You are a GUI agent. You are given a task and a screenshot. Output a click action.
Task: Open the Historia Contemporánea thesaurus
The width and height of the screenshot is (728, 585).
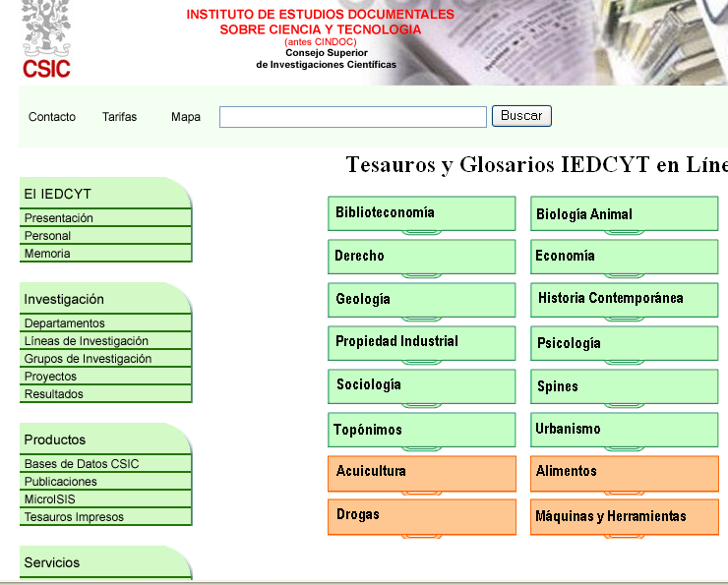coord(625,300)
